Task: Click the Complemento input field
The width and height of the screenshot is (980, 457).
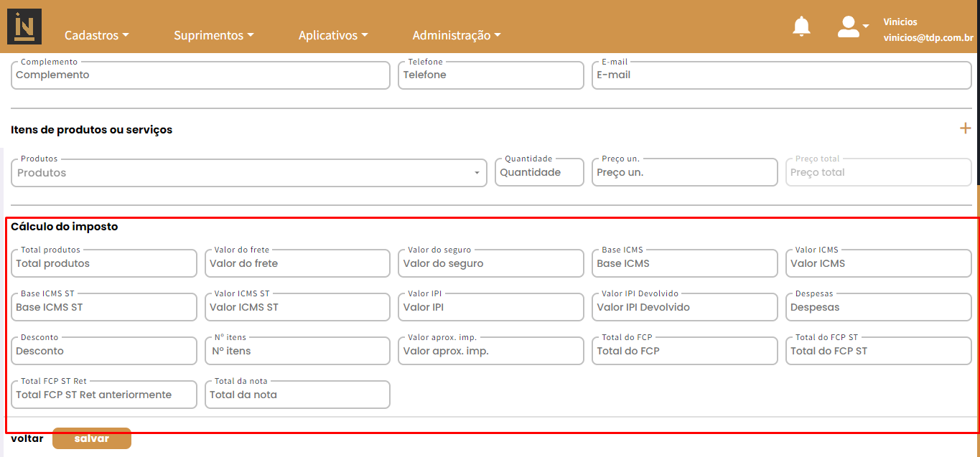Action: point(200,75)
